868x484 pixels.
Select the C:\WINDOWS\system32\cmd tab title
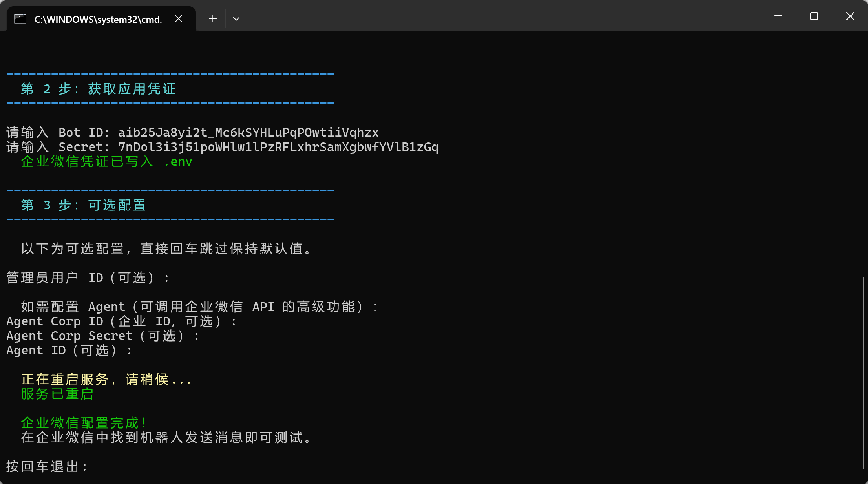click(99, 19)
